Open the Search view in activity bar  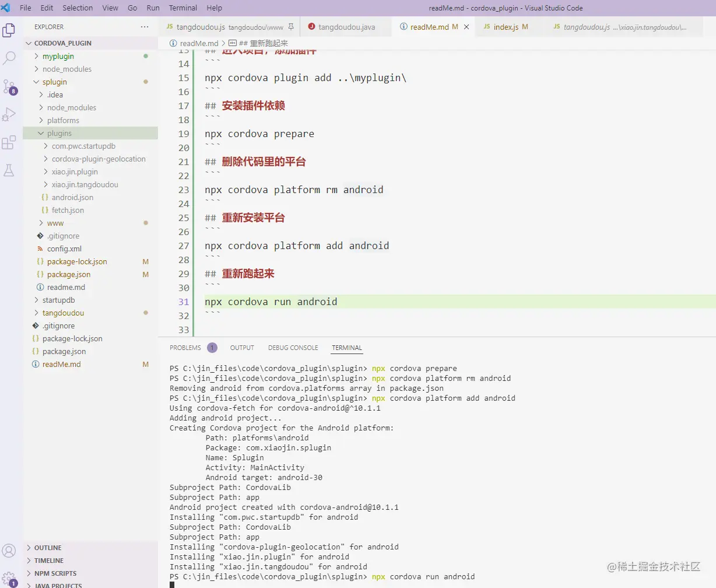coord(9,58)
